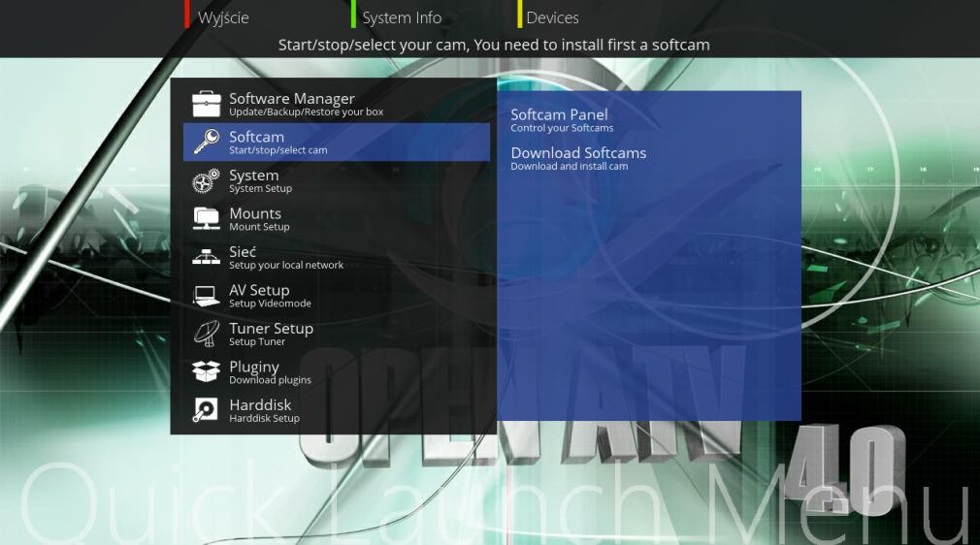Open Pluginy download plugins entry
The height and width of the screenshot is (545, 980).
coord(337,371)
